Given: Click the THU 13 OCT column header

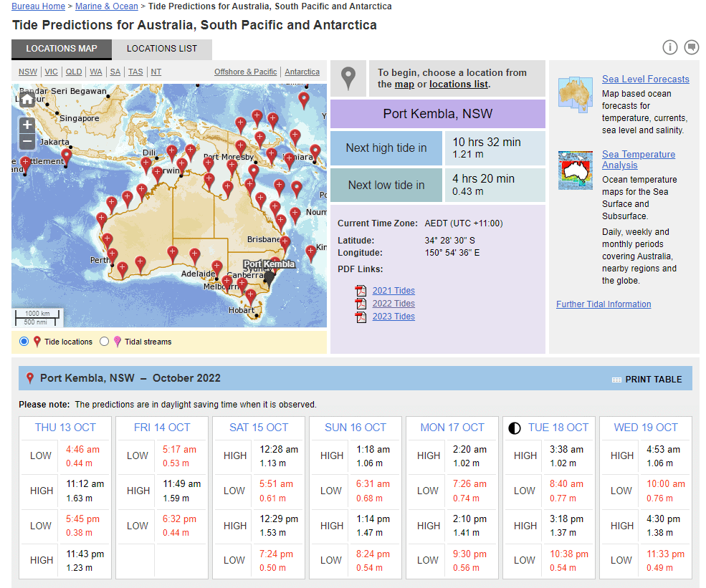Looking at the screenshot, I should 65,428.
